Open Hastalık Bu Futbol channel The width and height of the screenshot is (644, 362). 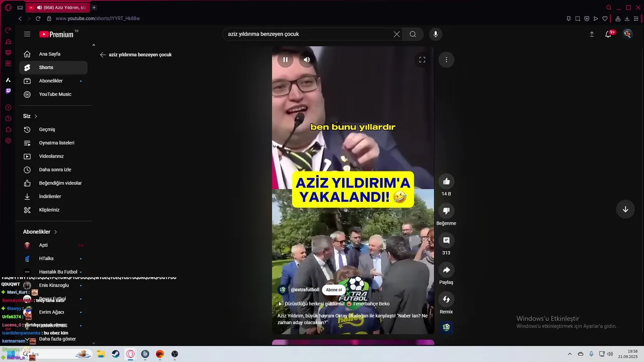[x=53, y=272]
